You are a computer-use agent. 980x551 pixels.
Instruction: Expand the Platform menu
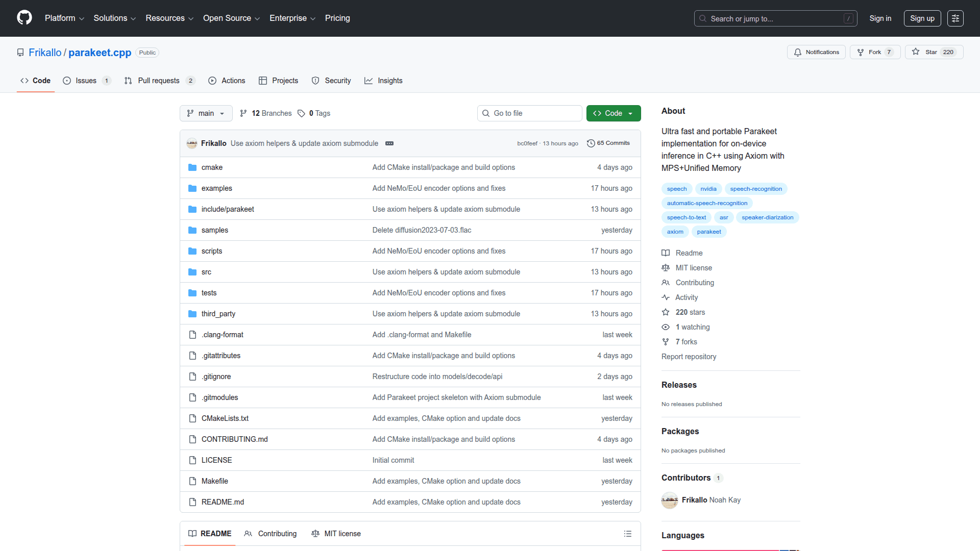pyautogui.click(x=64, y=18)
